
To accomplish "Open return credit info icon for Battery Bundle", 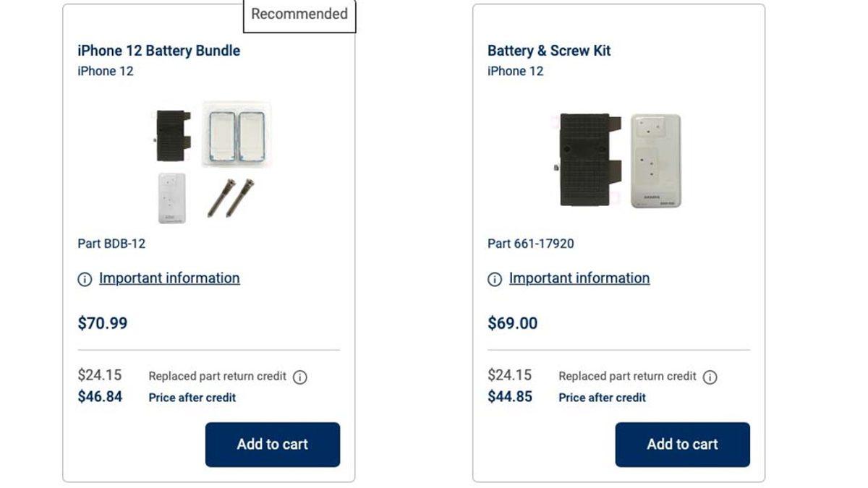I will pos(300,377).
